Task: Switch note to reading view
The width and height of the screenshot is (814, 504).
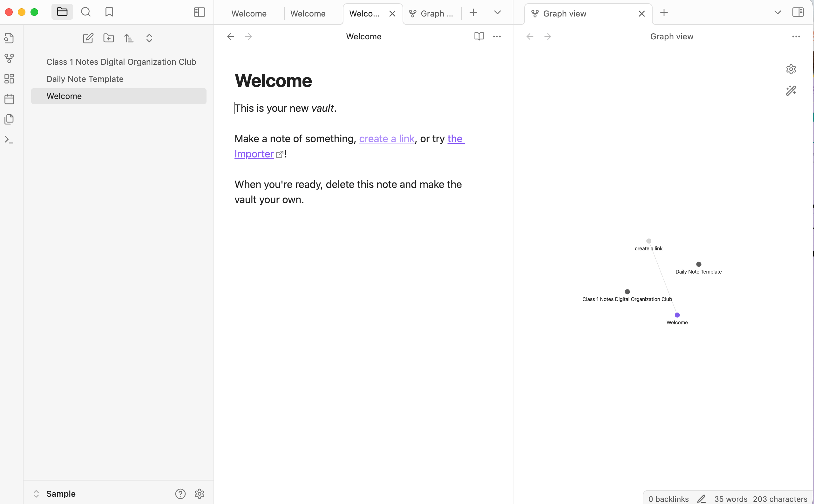Action: pos(479,36)
